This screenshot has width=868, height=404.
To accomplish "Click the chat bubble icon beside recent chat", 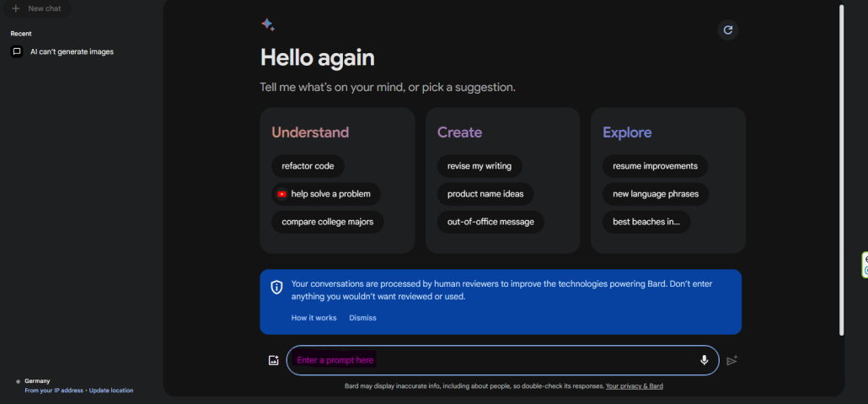I will (x=17, y=51).
